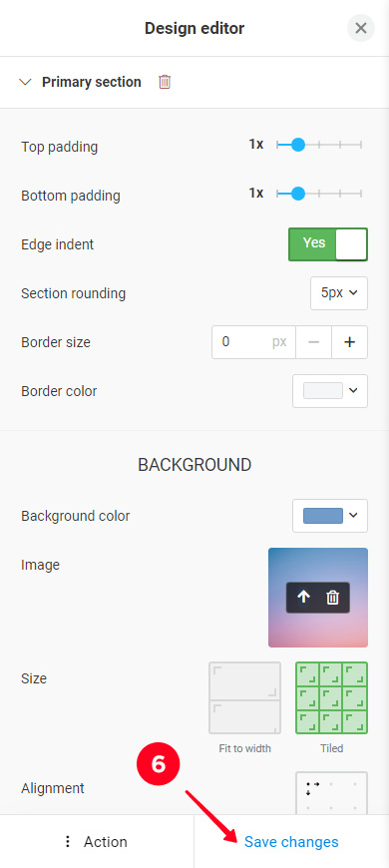Image resolution: width=389 pixels, height=868 pixels.
Task: Click the Border size input field
Action: pos(253,342)
